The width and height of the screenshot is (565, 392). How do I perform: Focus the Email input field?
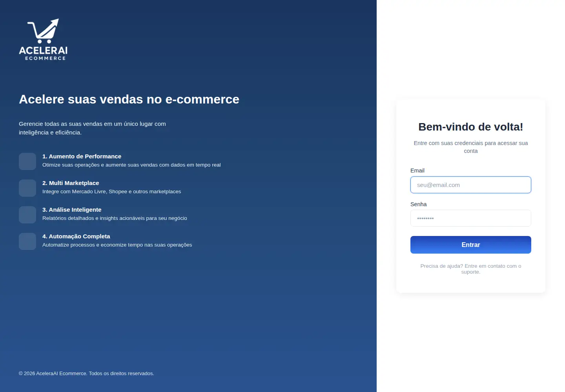pyautogui.click(x=471, y=185)
